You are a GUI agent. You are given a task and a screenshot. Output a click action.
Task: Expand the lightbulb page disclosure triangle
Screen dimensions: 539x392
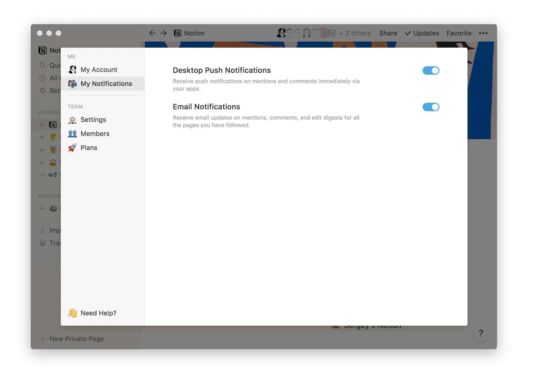42,137
